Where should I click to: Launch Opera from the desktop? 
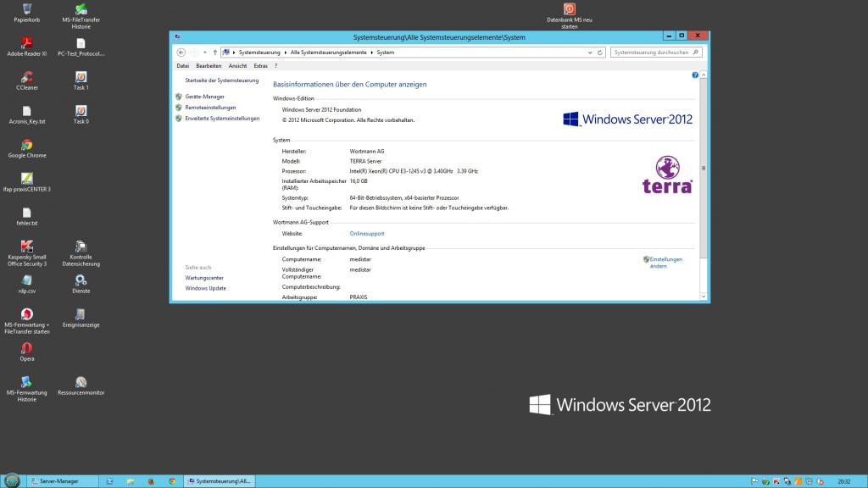point(26,352)
